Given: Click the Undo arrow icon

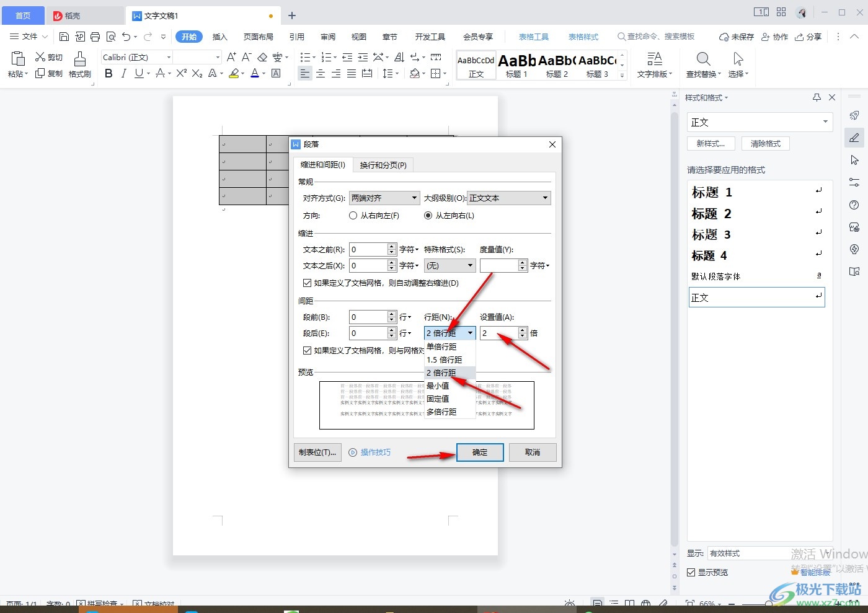Looking at the screenshot, I should point(126,37).
